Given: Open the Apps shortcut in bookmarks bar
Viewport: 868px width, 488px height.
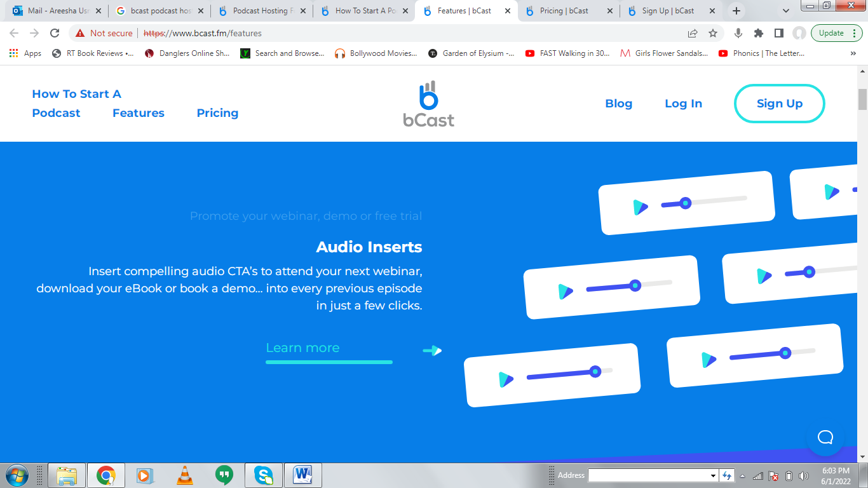Looking at the screenshot, I should click(x=25, y=53).
